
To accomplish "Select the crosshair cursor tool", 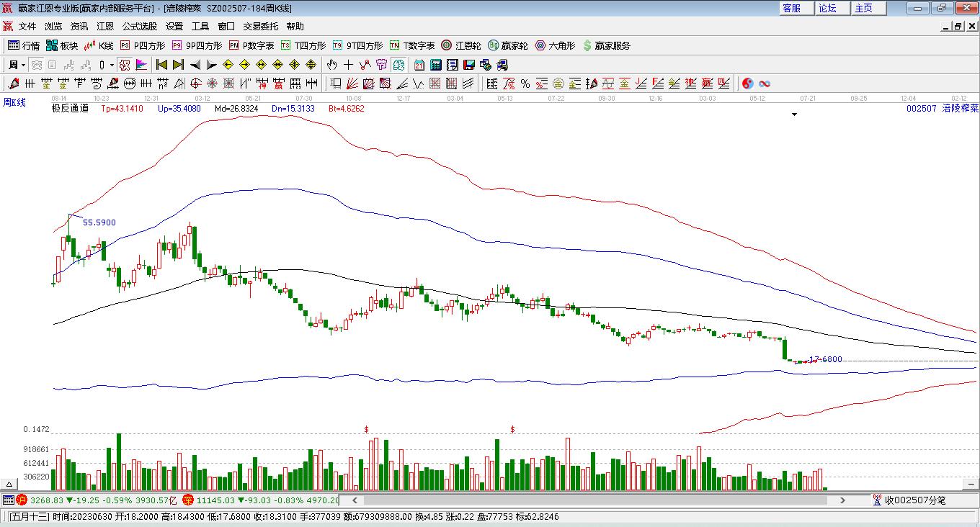I will tap(348, 65).
